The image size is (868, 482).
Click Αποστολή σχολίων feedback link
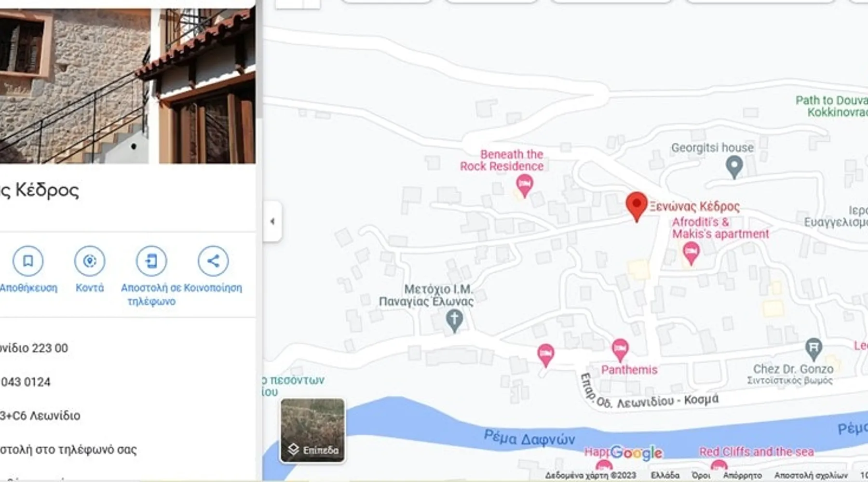click(x=811, y=475)
